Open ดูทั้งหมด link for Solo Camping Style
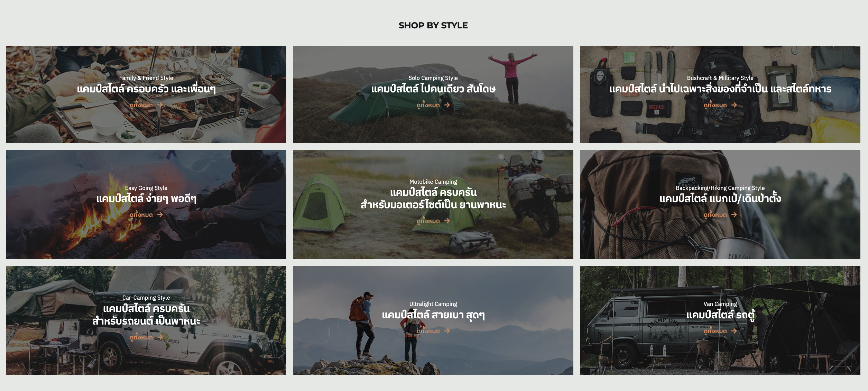 [x=433, y=105]
